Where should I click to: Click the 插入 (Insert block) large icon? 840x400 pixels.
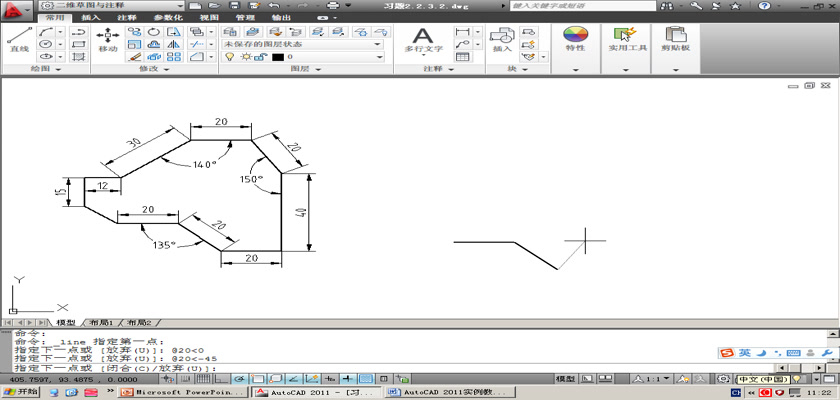click(x=502, y=40)
